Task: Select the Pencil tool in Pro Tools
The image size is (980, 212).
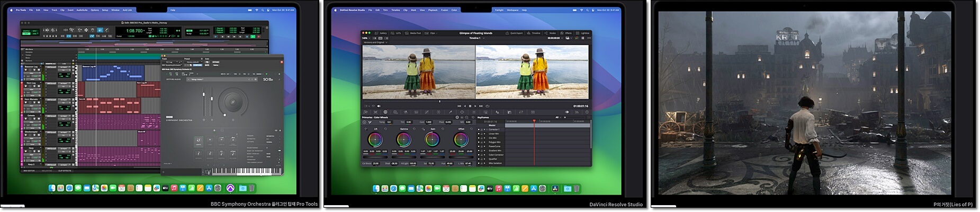Action: (106, 30)
